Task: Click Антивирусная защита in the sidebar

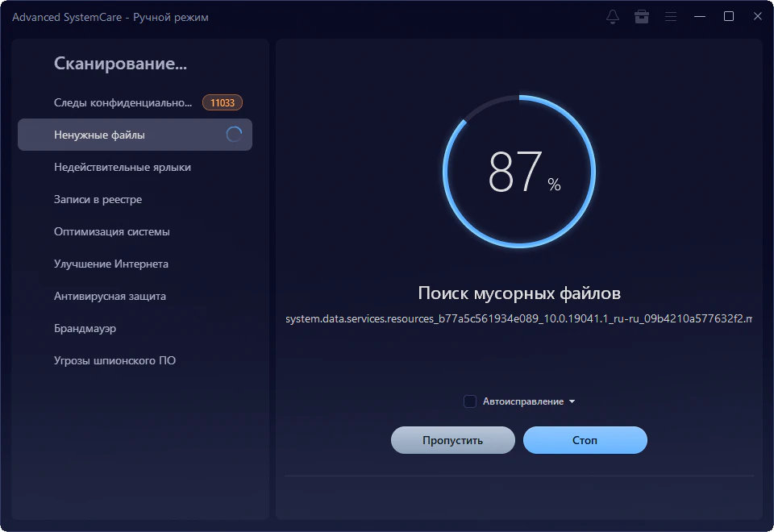Action: coord(110,296)
